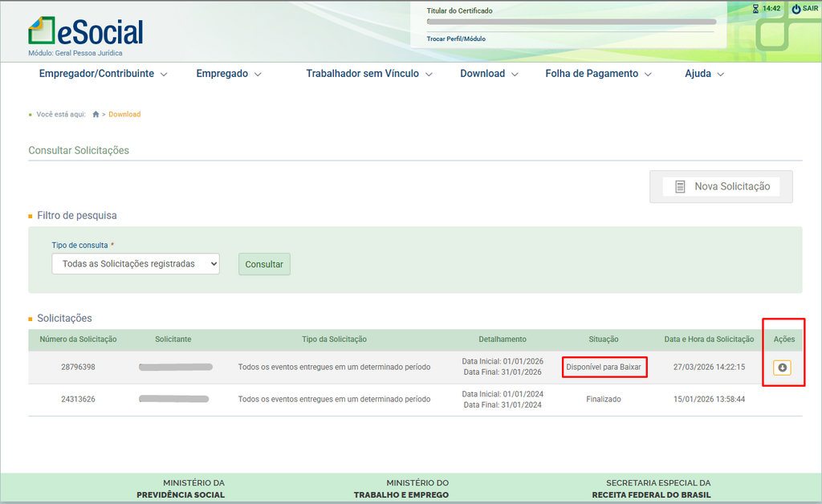Click the Disponível para Baixar status
Screen dimensions: 822x504
point(604,367)
